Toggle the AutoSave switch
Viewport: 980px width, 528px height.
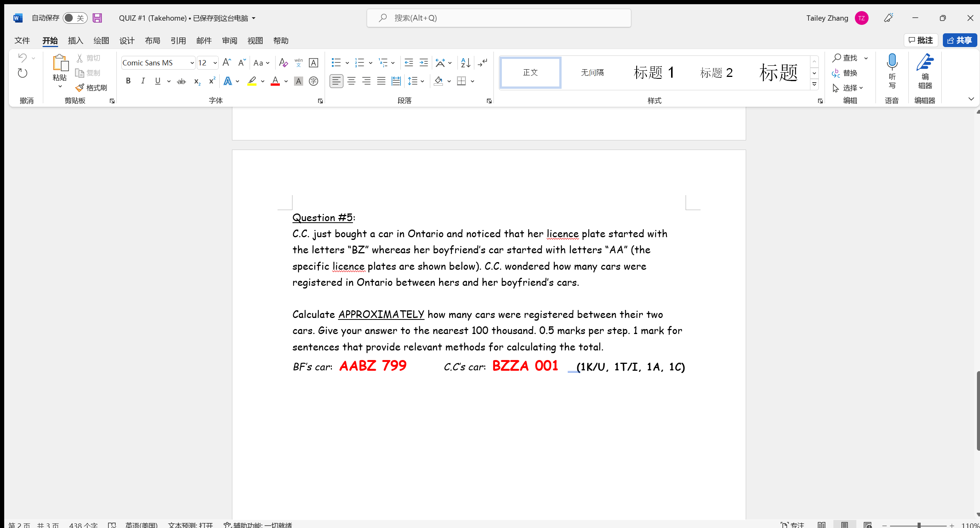(x=75, y=18)
